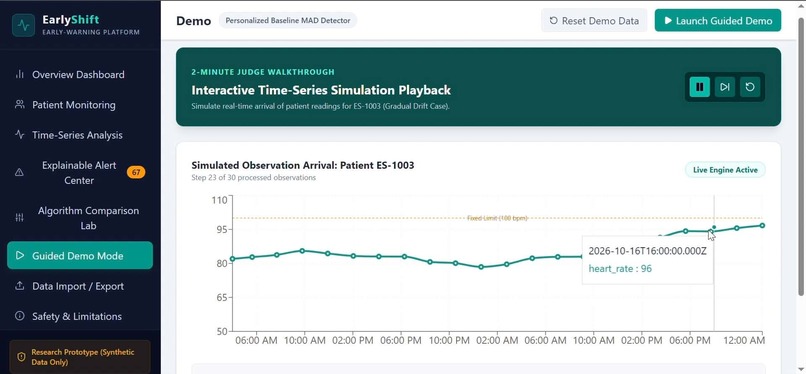View Safety & Limitations page

point(80,316)
